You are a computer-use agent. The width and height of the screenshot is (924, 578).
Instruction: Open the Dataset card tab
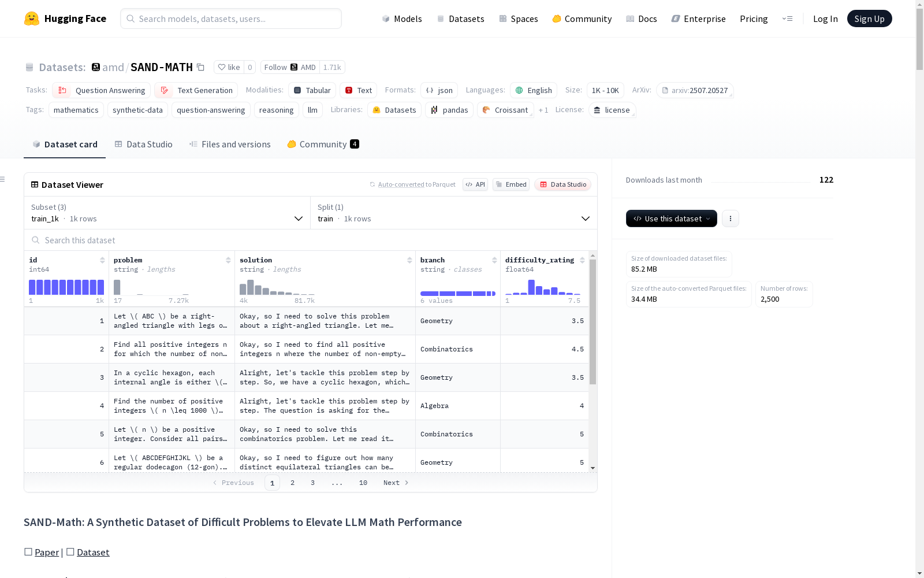pos(65,144)
